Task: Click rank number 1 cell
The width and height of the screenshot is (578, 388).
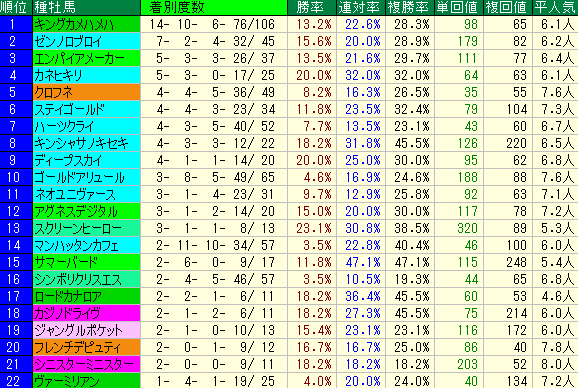Action: [16, 24]
